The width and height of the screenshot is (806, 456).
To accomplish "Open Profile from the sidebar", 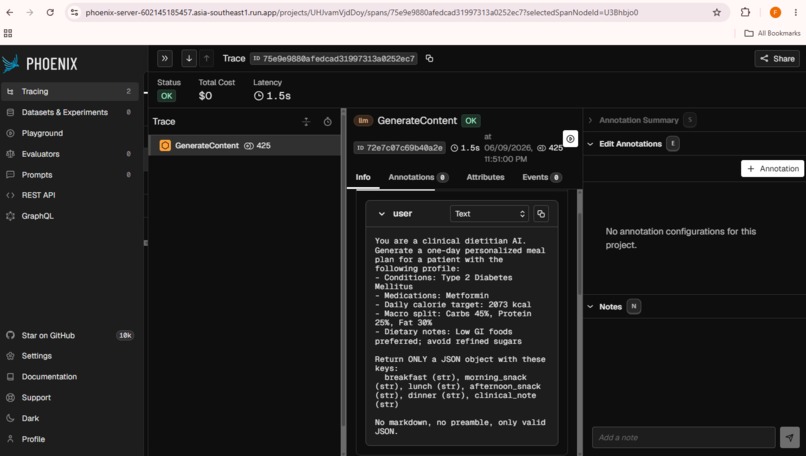I will (70, 439).
